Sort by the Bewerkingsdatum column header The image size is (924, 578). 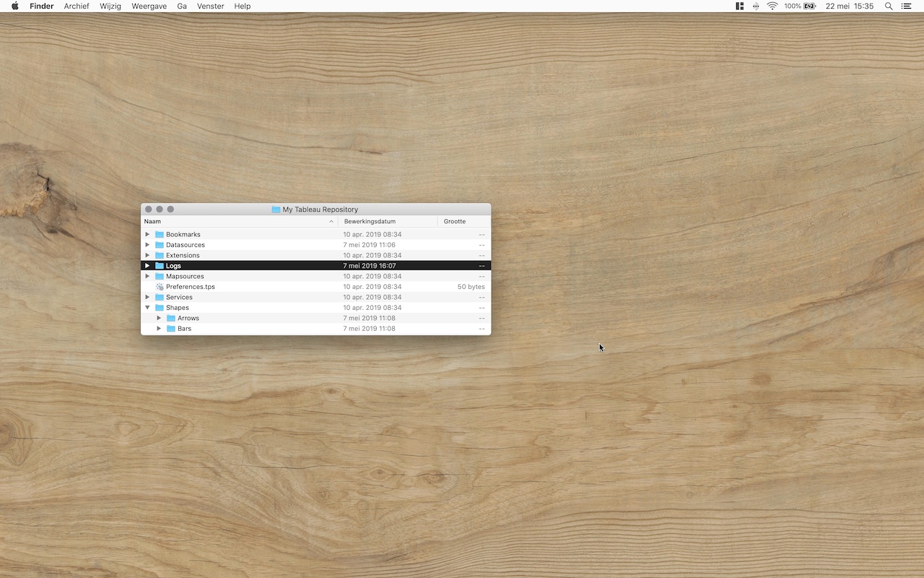pos(388,221)
